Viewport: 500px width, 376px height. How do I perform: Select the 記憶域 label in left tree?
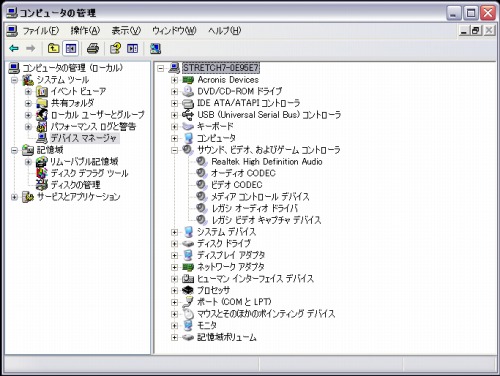click(50, 150)
